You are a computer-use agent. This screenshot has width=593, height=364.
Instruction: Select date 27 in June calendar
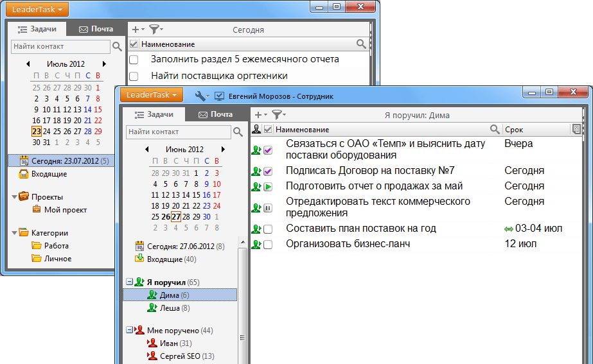176,216
